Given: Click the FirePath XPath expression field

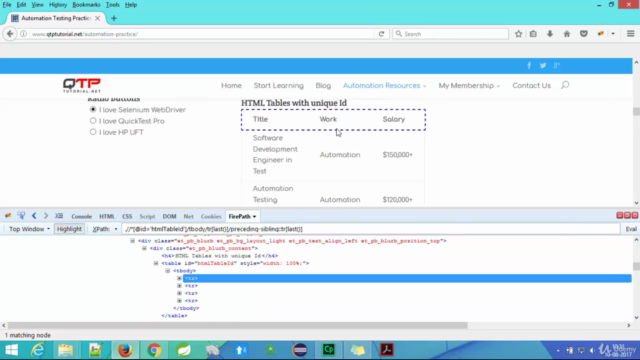Looking at the screenshot, I should pyautogui.click(x=371, y=229).
